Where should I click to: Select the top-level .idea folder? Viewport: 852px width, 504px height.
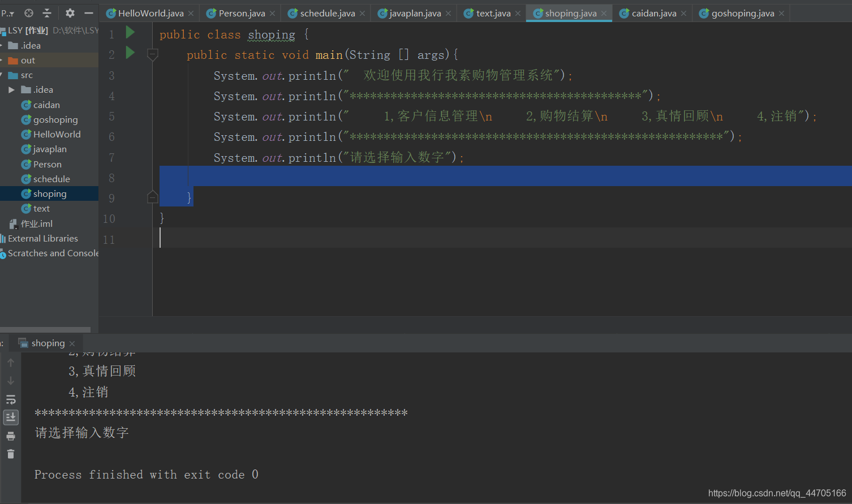pyautogui.click(x=49, y=45)
